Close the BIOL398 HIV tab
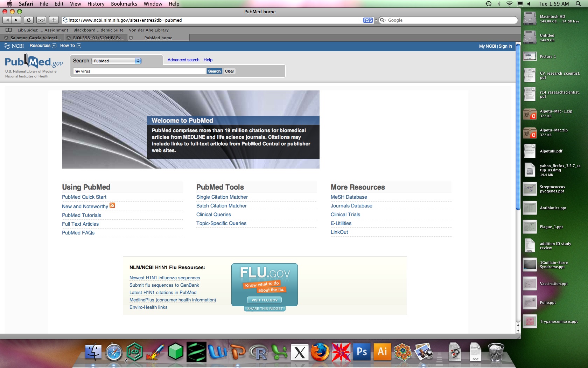Image resolution: width=588 pixels, height=368 pixels. click(69, 38)
